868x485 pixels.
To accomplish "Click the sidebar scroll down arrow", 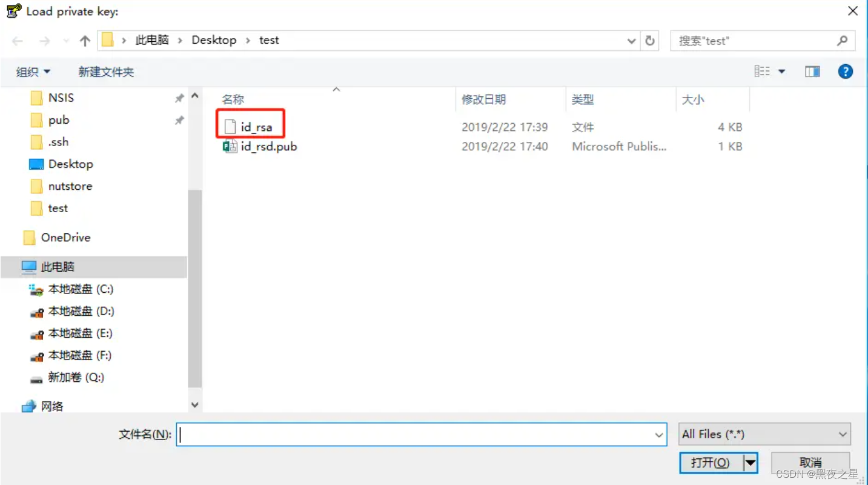I will 195,404.
